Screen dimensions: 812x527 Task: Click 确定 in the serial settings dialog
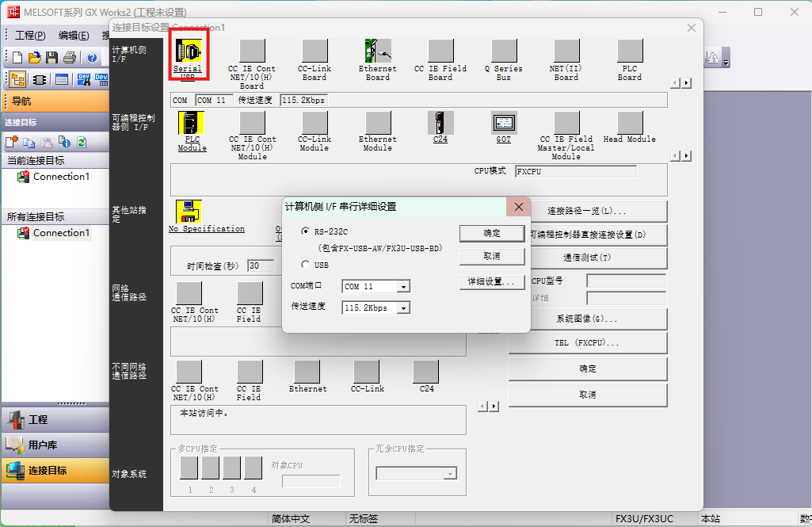[x=492, y=233]
